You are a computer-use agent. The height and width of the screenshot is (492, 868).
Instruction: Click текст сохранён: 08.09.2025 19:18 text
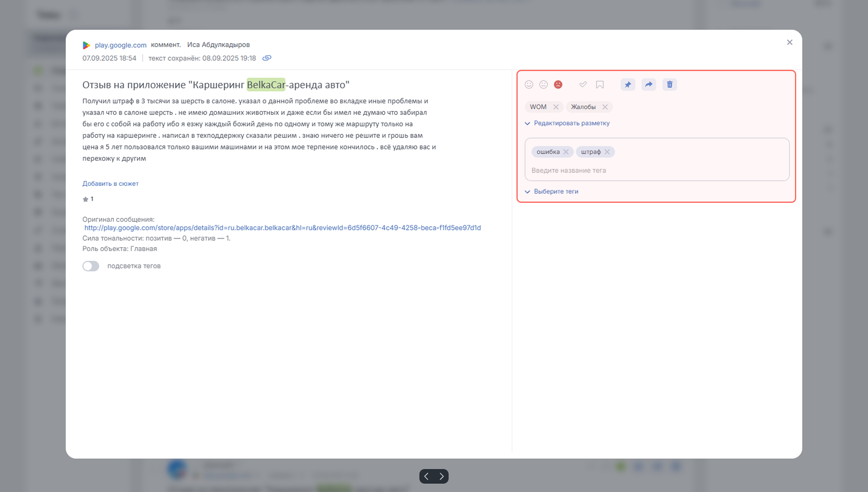202,58
